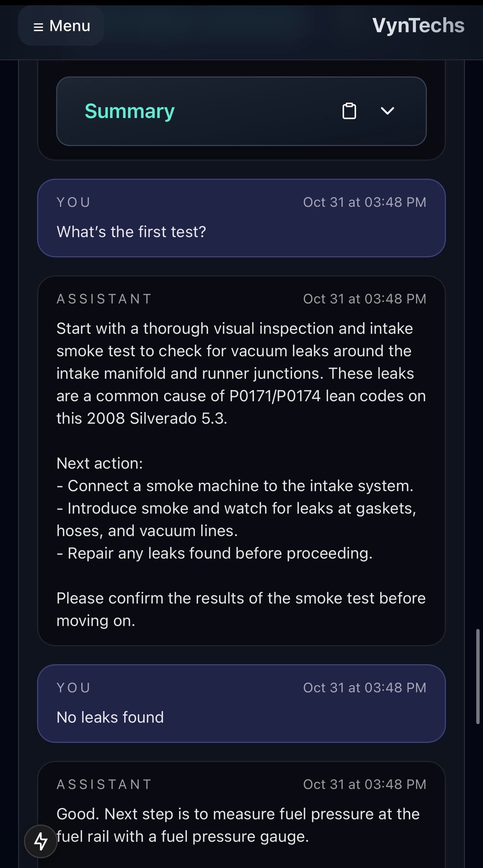Viewport: 483px width, 868px height.
Task: Tap the ASSISTANT label on the smoke test reply
Action: pos(103,298)
